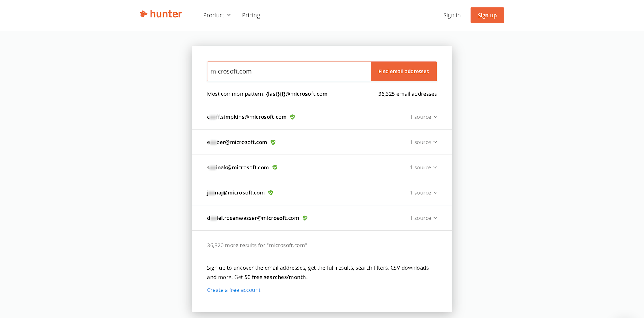Click verified shield beside ber@microsoft.com
The height and width of the screenshot is (318, 644).
pos(273,142)
